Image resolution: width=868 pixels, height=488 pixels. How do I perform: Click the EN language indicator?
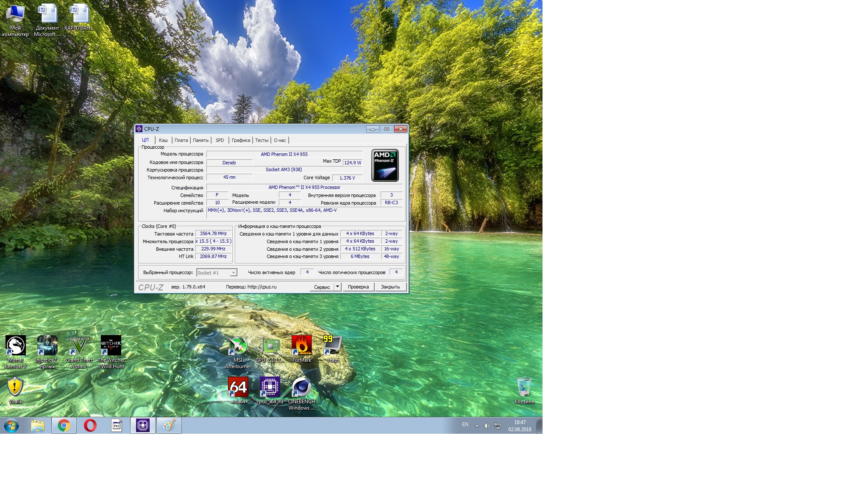465,424
